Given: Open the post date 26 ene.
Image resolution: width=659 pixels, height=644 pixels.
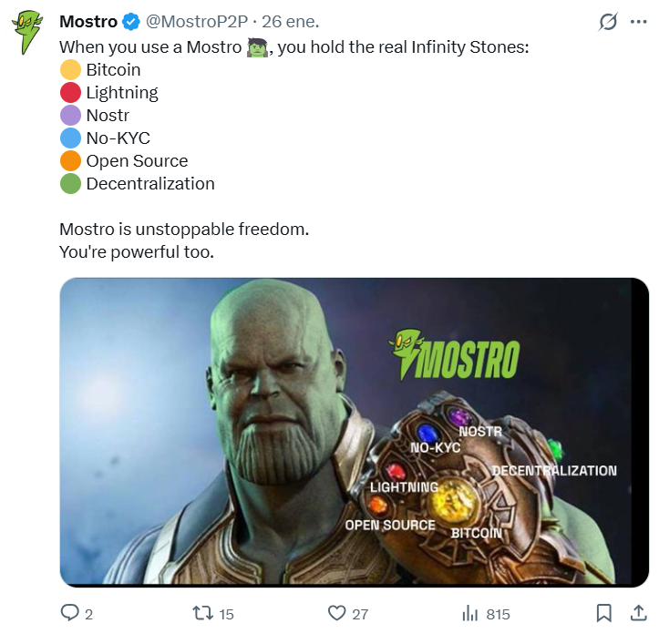Looking at the screenshot, I should [x=291, y=22].
